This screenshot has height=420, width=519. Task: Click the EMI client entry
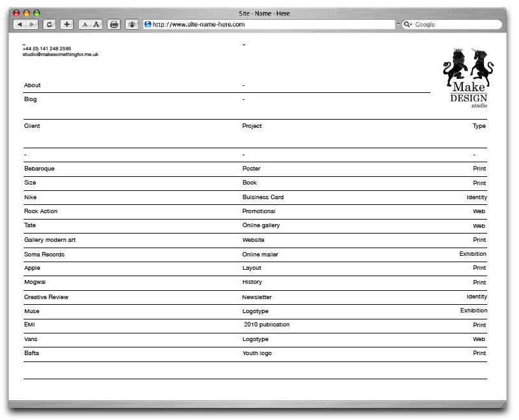[29, 325]
